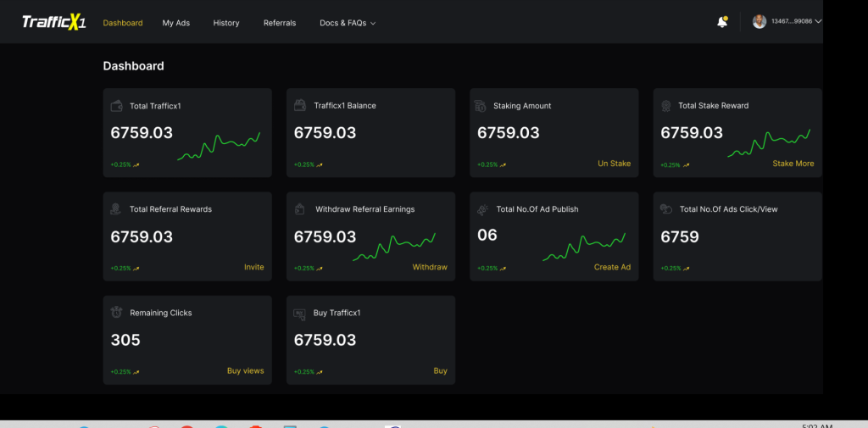Image resolution: width=868 pixels, height=428 pixels.
Task: Click the wallet icon beside Total Trafficx1
Action: tap(117, 106)
